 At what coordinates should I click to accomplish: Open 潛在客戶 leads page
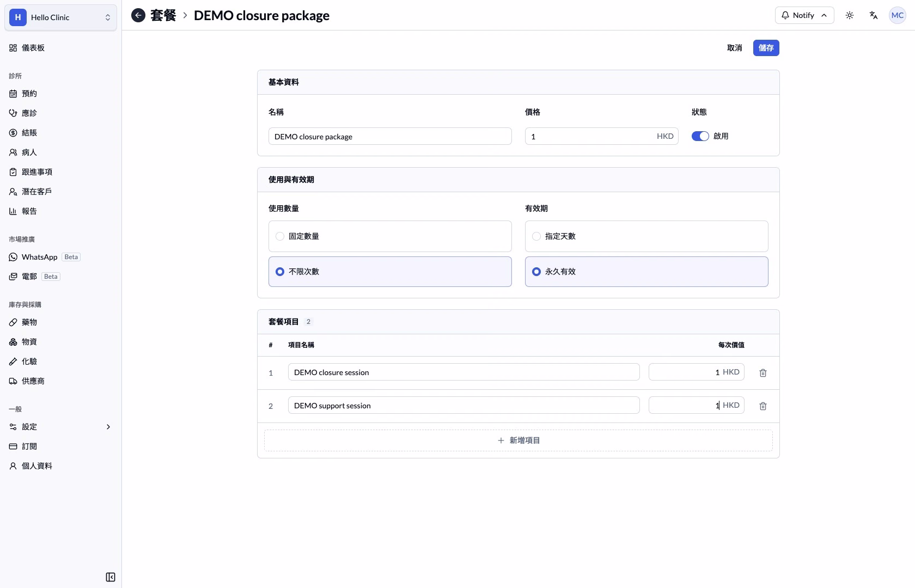pos(60,192)
